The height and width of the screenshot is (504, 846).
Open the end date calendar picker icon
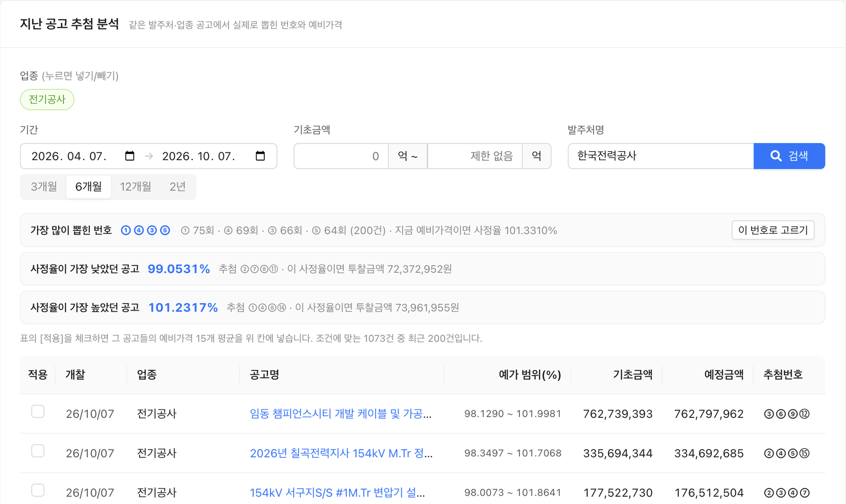click(260, 156)
